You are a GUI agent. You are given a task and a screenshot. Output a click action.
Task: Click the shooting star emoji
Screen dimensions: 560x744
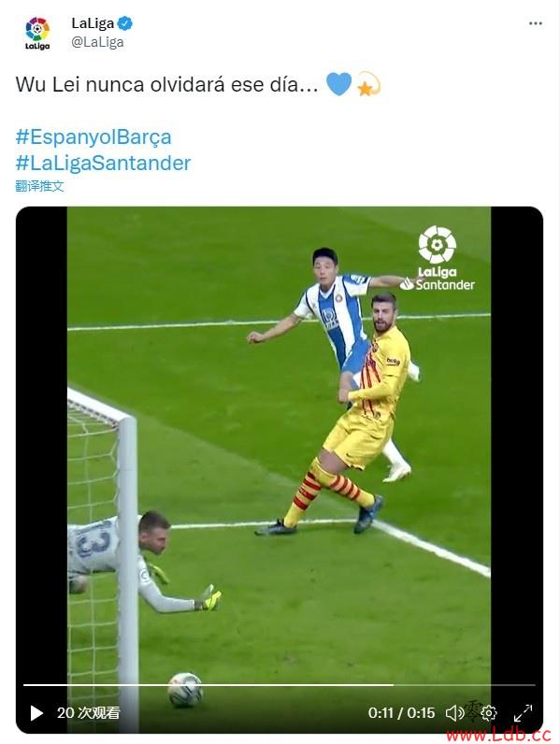pyautogui.click(x=368, y=84)
